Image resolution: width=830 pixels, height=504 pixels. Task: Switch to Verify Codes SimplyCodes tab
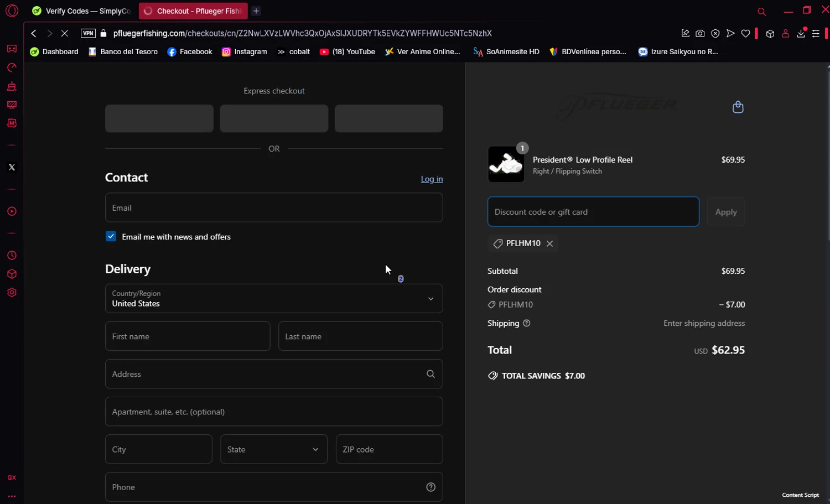81,11
